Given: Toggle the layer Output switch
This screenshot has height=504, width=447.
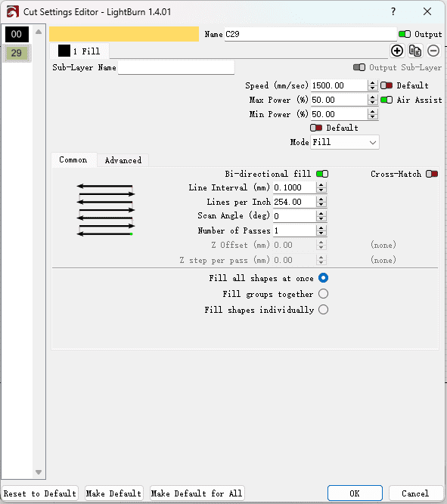Looking at the screenshot, I should (405, 34).
